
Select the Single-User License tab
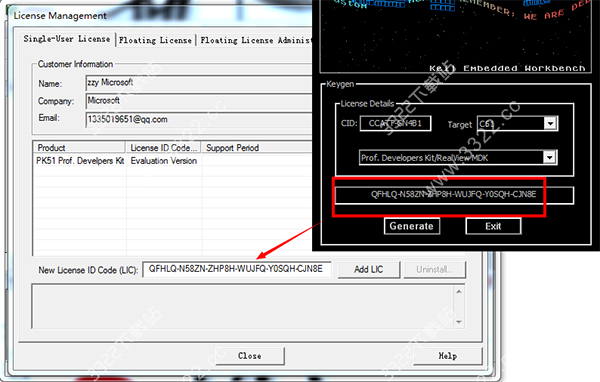[67, 39]
